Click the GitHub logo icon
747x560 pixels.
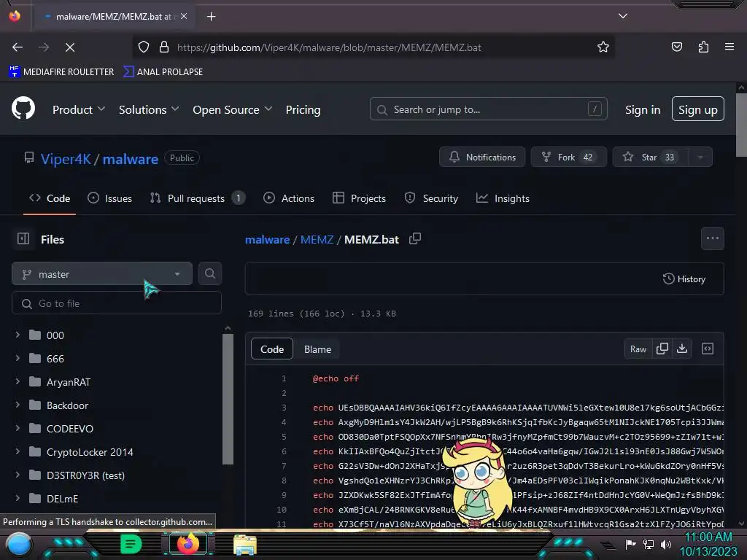23,108
